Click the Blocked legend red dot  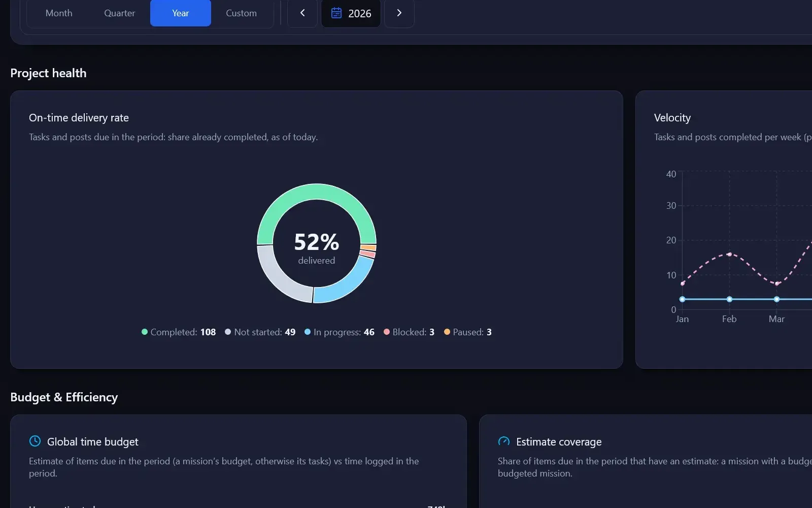387,332
